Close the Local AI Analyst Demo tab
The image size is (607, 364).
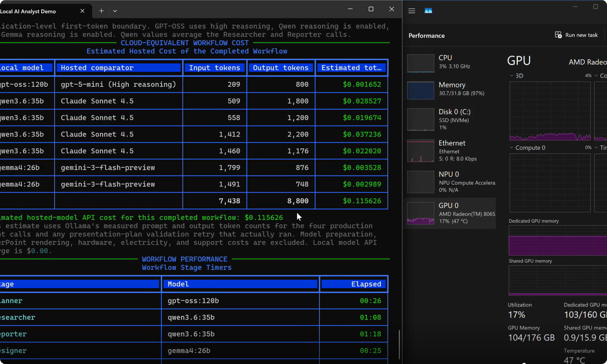(82, 11)
